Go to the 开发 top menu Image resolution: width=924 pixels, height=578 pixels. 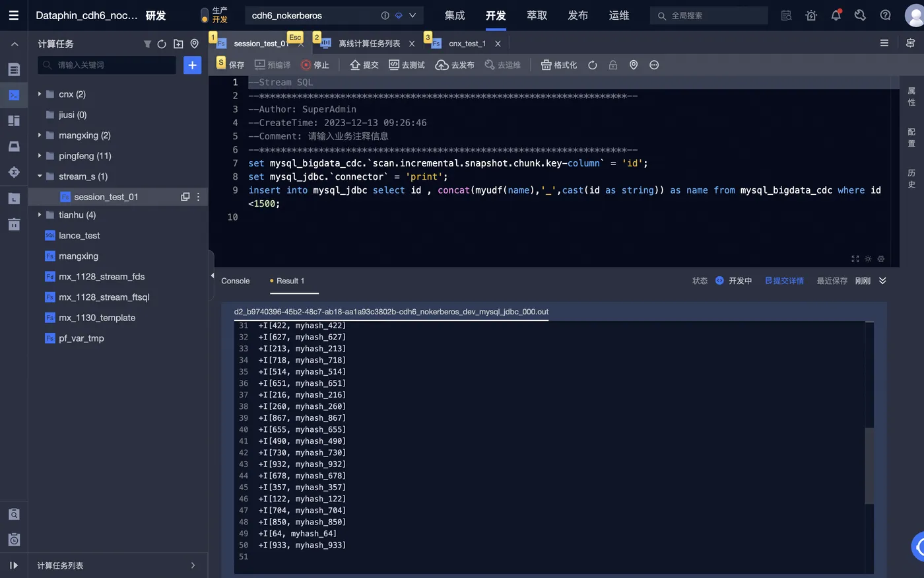(496, 15)
